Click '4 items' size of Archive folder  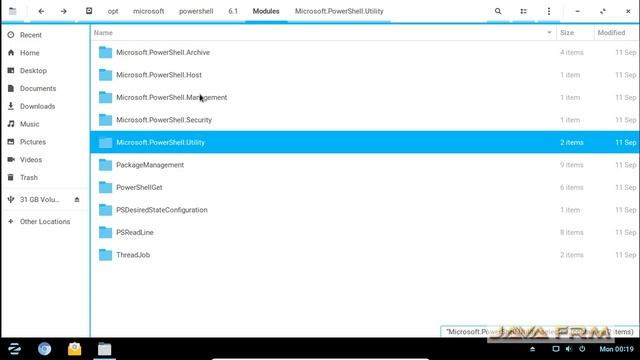pos(571,52)
